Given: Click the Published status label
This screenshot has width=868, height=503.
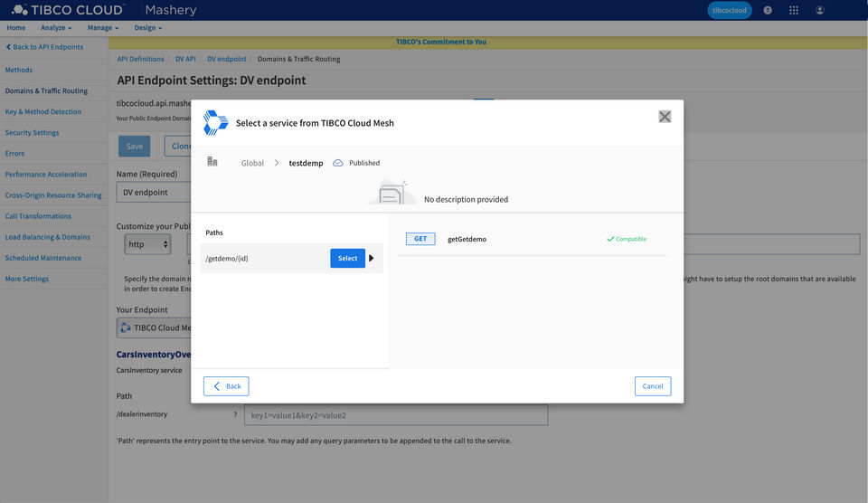Looking at the screenshot, I should point(364,163).
